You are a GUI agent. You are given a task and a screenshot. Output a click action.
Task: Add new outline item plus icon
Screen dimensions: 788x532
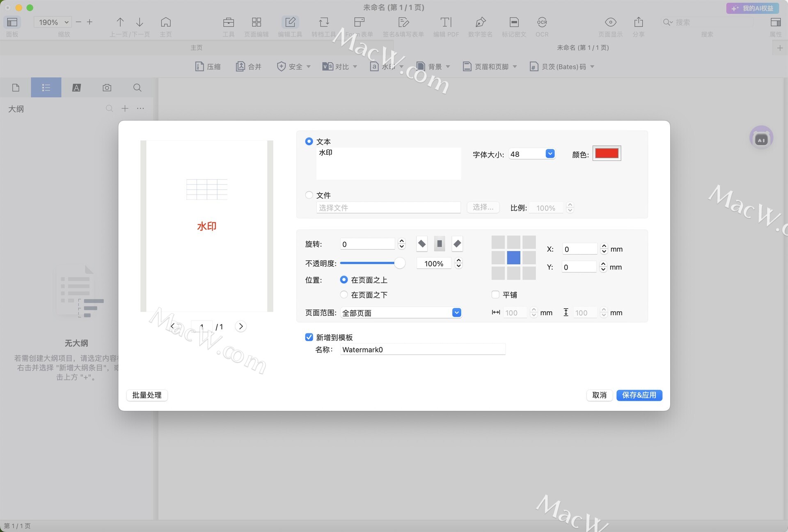(125, 108)
